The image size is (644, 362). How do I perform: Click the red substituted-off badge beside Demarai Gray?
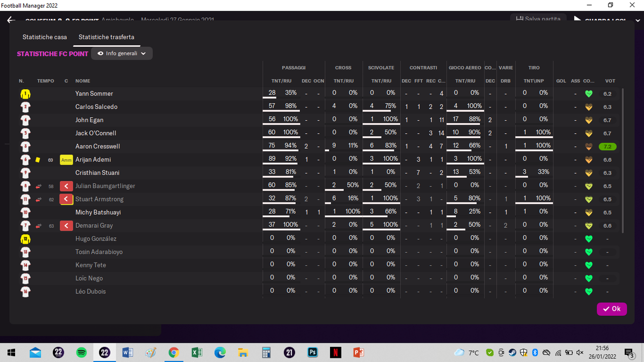(x=66, y=226)
